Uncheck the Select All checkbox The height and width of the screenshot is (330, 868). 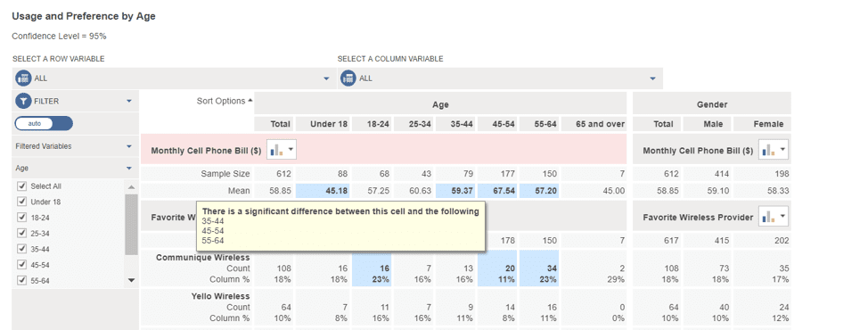click(22, 186)
